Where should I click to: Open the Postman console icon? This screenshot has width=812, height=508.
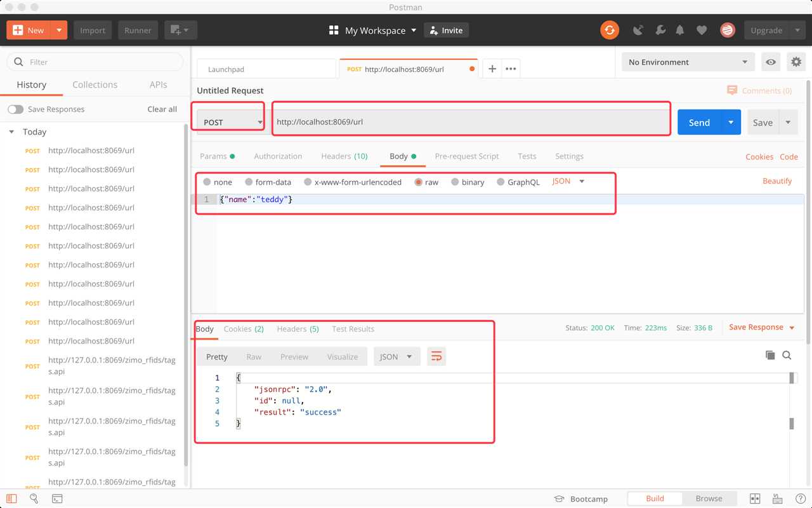(x=57, y=499)
